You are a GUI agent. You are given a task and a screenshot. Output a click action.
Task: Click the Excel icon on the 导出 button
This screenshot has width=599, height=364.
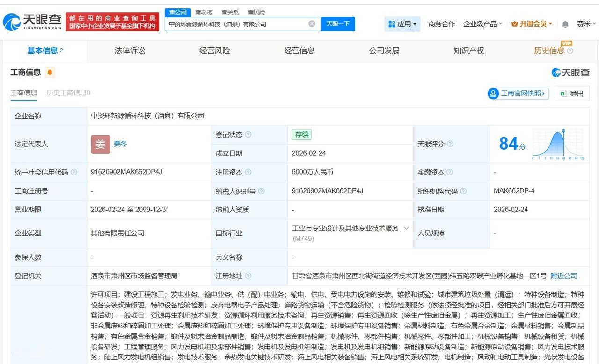click(x=564, y=94)
